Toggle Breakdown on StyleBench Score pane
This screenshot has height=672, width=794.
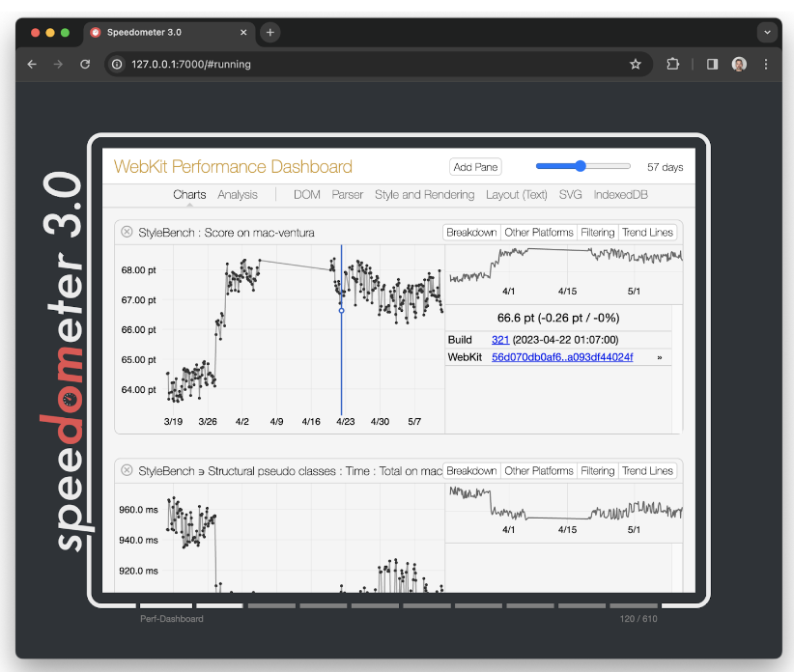click(471, 233)
